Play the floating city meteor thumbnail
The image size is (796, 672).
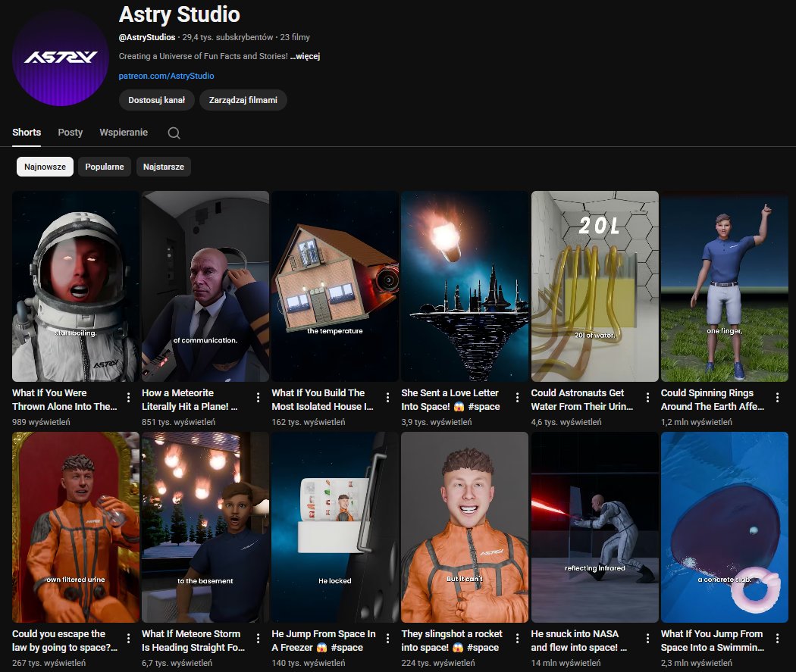pos(465,286)
